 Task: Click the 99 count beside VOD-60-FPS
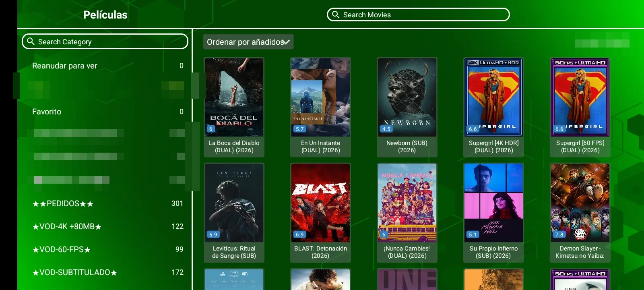pyautogui.click(x=180, y=249)
